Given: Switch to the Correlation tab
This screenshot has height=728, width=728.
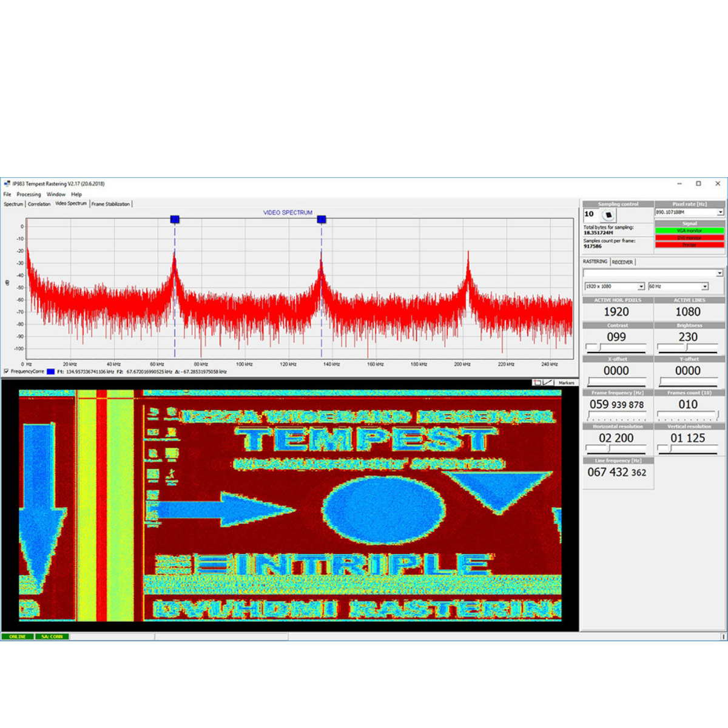Looking at the screenshot, I should (39, 204).
